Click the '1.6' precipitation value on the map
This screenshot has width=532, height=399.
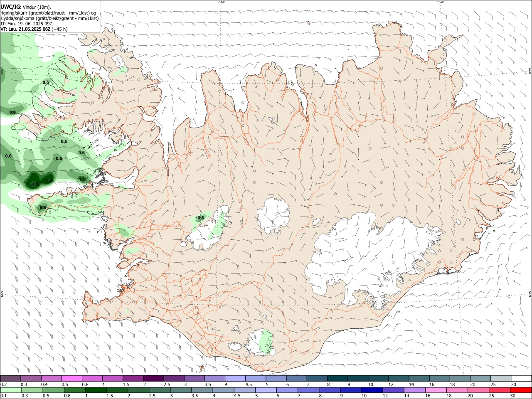point(49,180)
